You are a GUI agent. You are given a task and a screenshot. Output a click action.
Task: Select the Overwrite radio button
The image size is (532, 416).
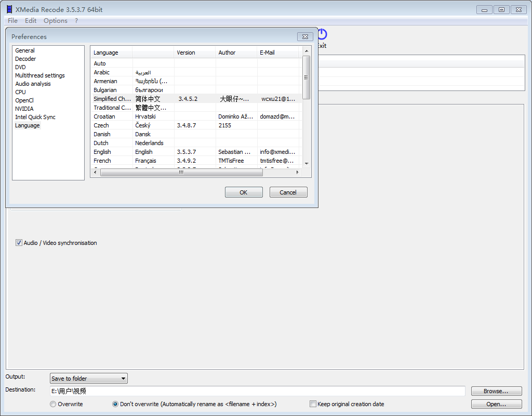(x=53, y=404)
